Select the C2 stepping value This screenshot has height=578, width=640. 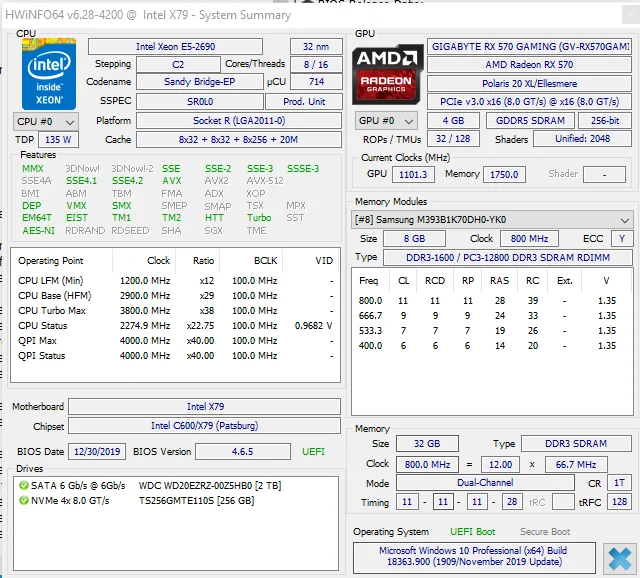tap(178, 64)
